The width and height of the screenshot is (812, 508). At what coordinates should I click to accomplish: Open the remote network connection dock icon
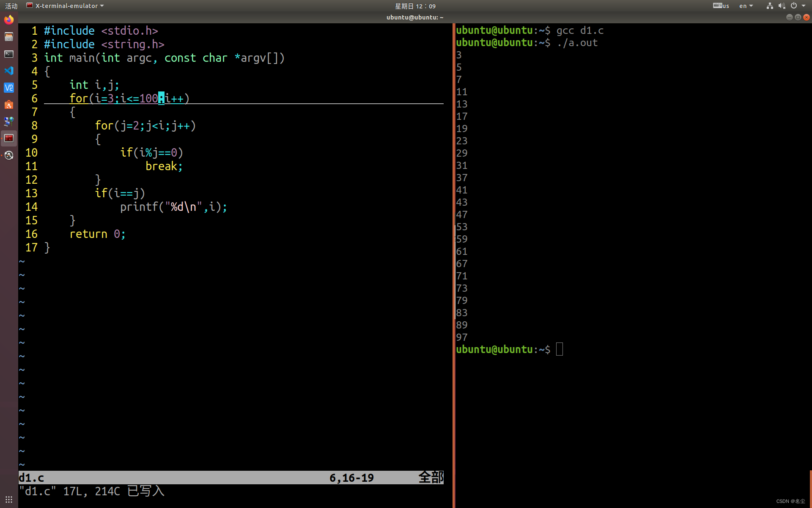(9, 121)
